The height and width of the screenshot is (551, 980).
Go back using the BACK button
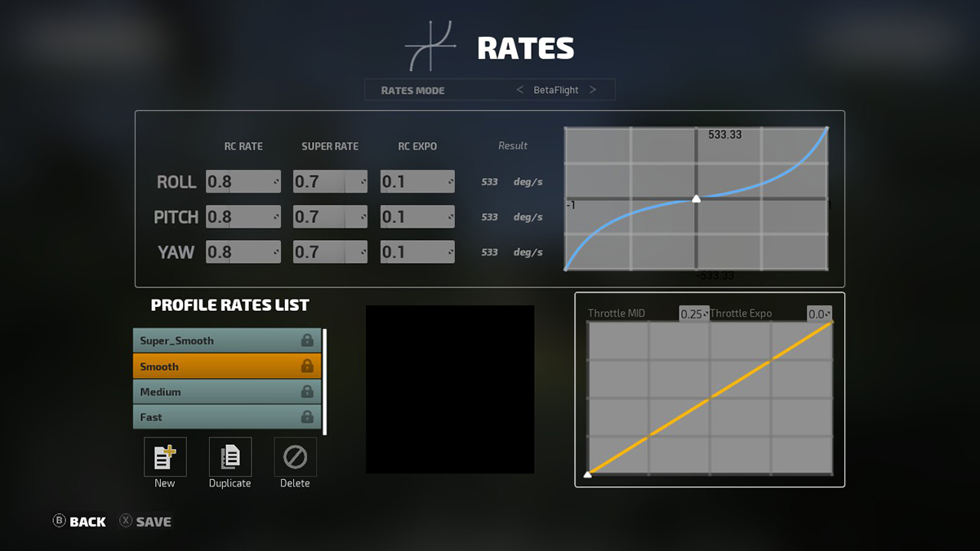point(79,521)
